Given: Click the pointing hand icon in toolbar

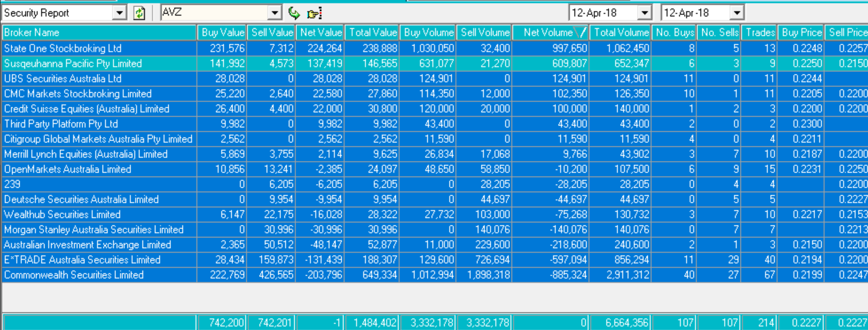Looking at the screenshot, I should click(x=314, y=13).
